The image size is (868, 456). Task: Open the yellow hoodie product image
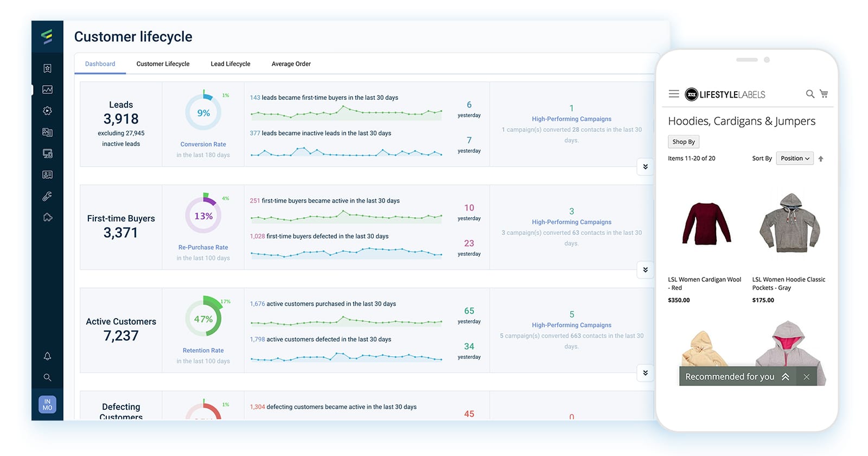(704, 347)
